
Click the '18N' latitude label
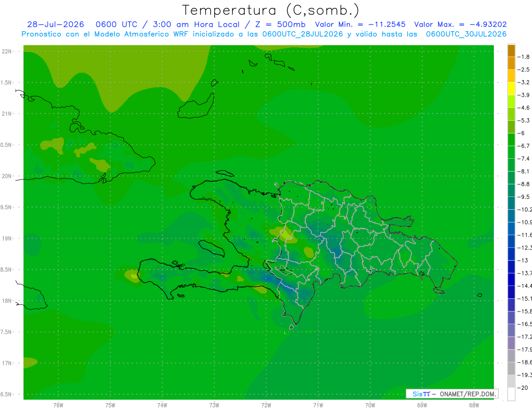click(x=7, y=301)
